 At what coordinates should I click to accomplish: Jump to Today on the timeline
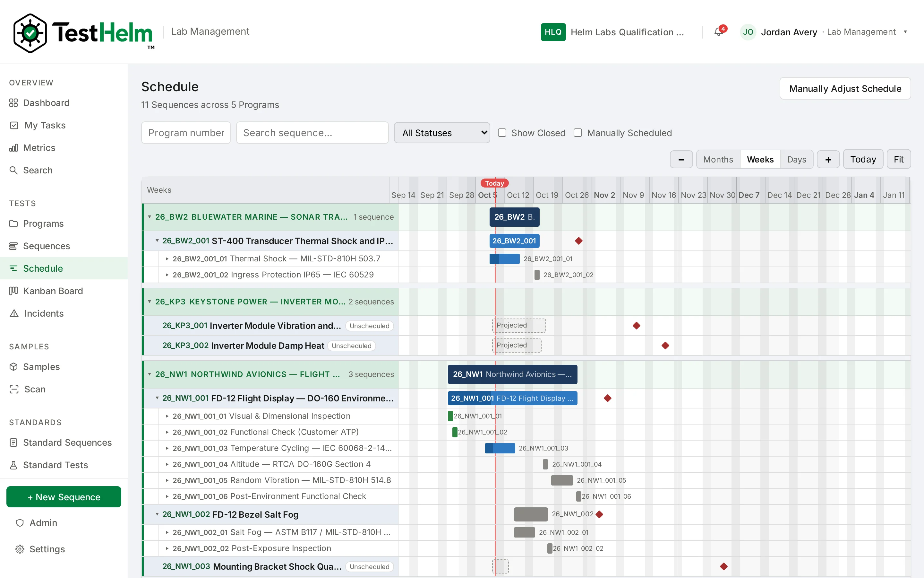(863, 159)
